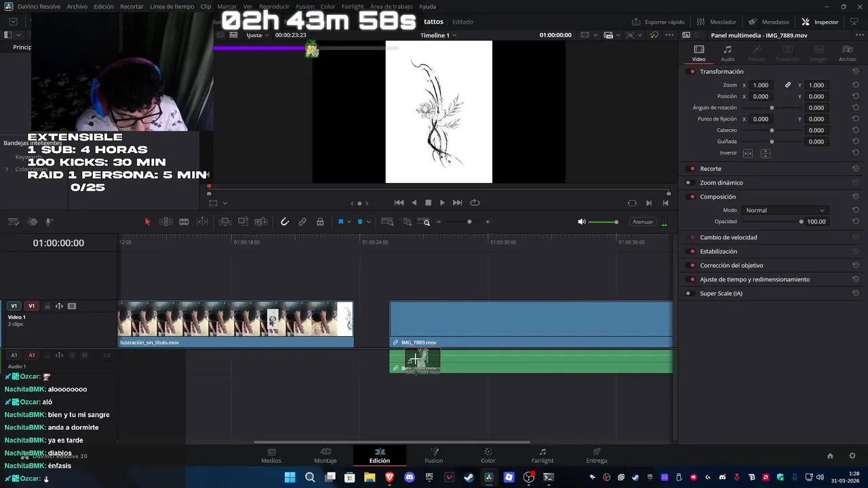This screenshot has height=488, width=868.
Task: Reset the Transformación section
Action: 855,72
